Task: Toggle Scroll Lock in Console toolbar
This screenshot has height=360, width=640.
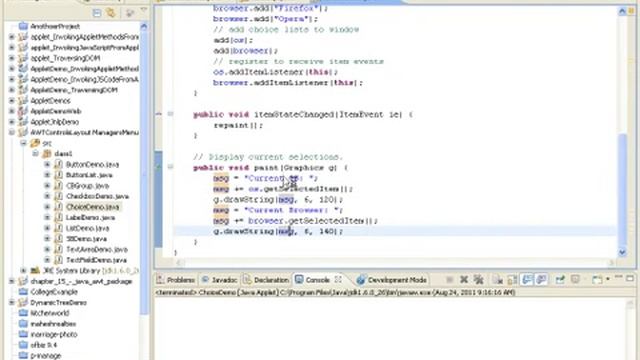Action: click(x=512, y=280)
